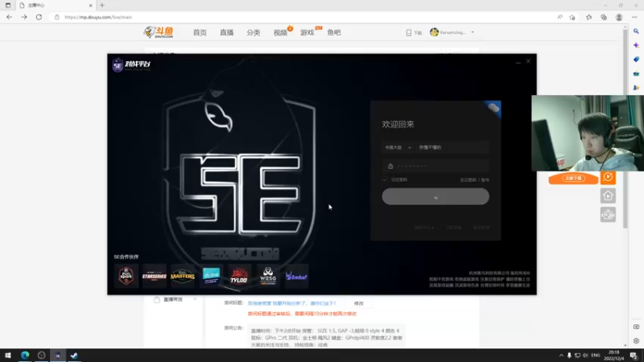Open the 鱼吧 tab on Douyu
Image resolution: width=644 pixels, height=362 pixels.
point(334,32)
